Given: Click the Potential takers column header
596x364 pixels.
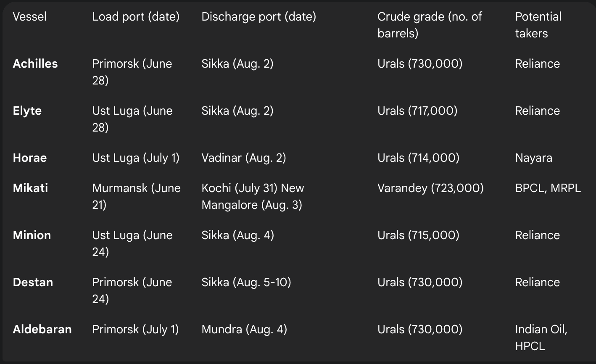Looking at the screenshot, I should pos(538,25).
